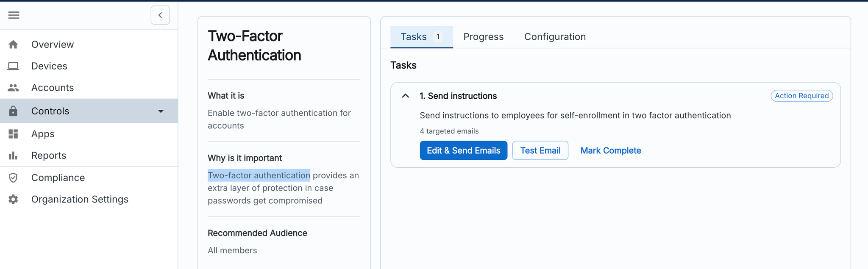This screenshot has width=868, height=269.
Task: Collapse the Send instructions task
Action: [405, 96]
